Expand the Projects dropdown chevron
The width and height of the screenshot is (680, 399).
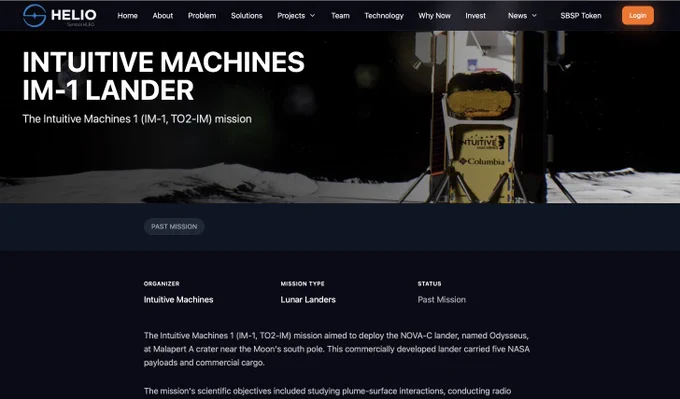pyautogui.click(x=312, y=16)
